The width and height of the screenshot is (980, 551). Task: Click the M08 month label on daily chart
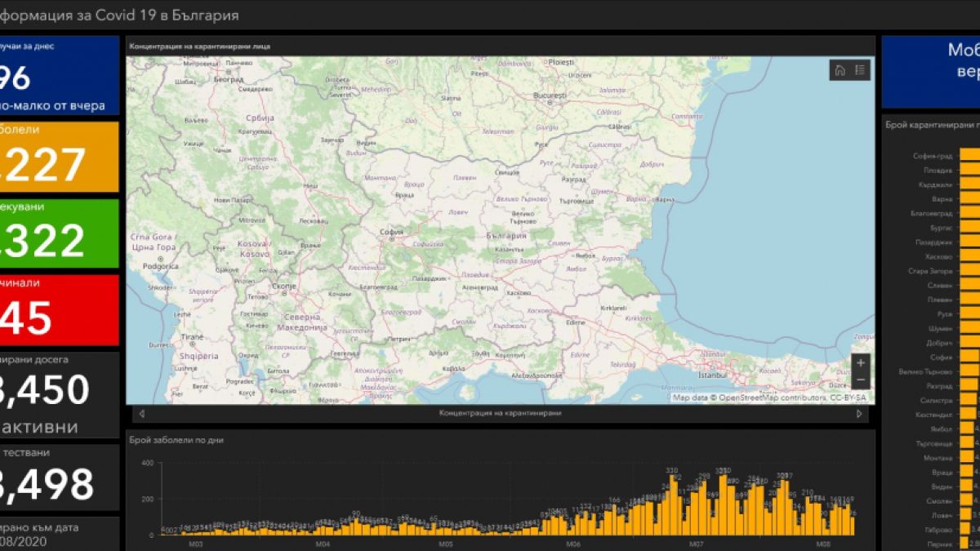(823, 544)
